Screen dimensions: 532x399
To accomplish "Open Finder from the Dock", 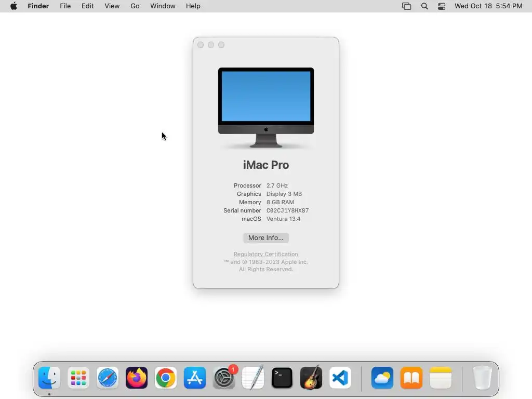I will pyautogui.click(x=49, y=378).
